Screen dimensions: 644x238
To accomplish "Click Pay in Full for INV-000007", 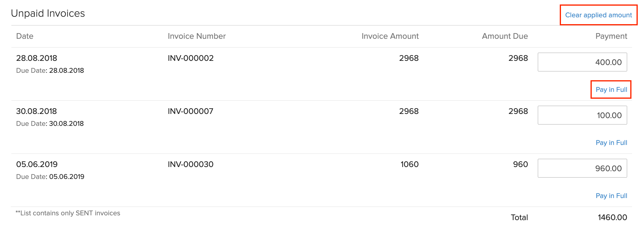I will [x=611, y=143].
